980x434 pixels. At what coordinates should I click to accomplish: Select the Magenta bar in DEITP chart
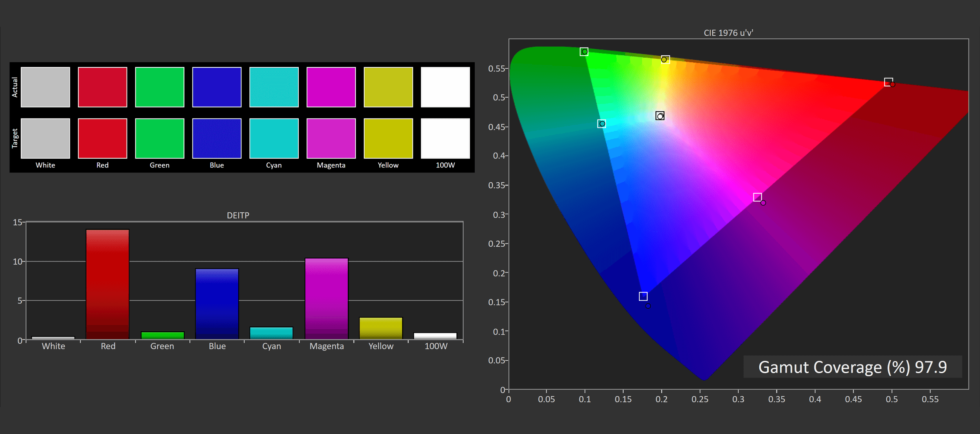326,298
